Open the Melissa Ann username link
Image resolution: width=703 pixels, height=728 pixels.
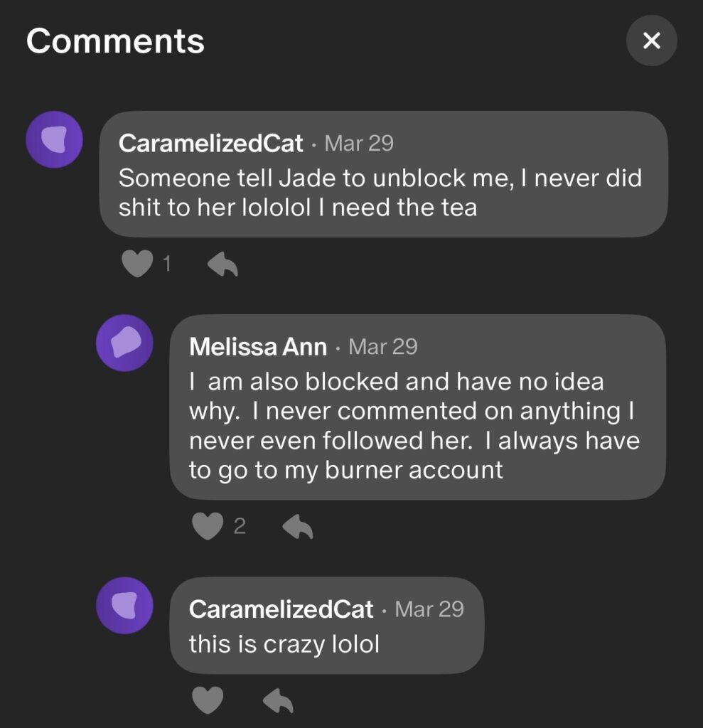tap(258, 347)
